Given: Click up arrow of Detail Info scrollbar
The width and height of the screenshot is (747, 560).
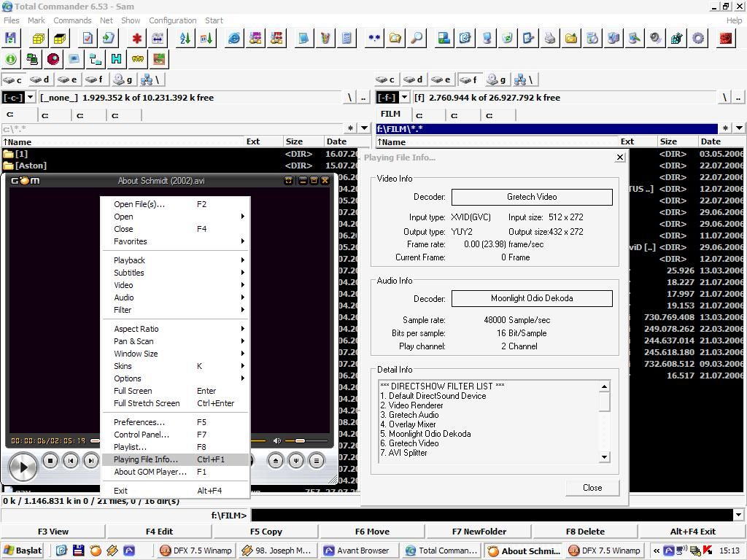Looking at the screenshot, I should coord(604,386).
